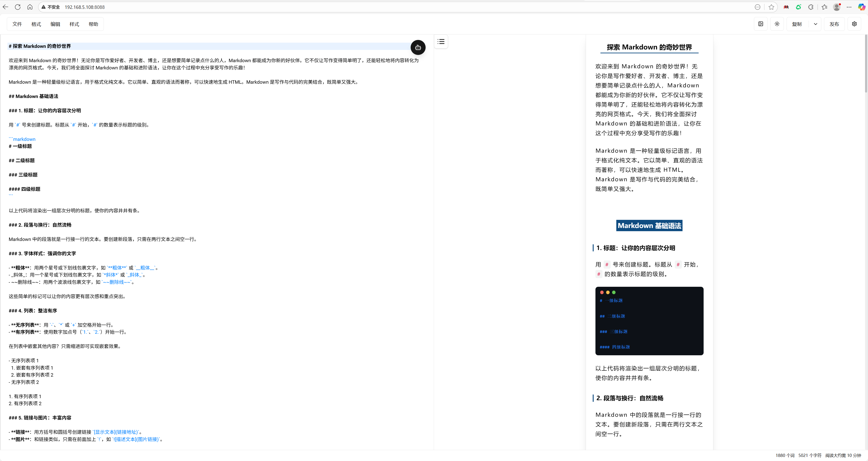The image size is (868, 461).
Task: Click the 发布 publish button
Action: tap(834, 24)
